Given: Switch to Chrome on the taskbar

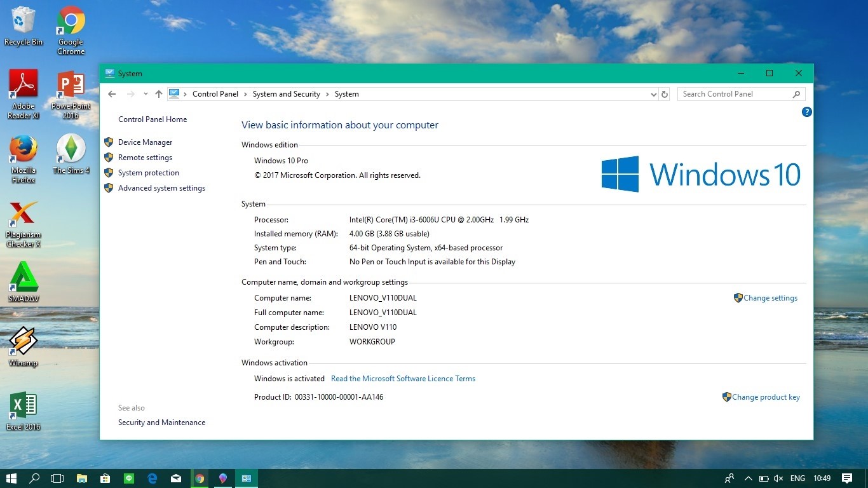Looking at the screenshot, I should [x=200, y=478].
